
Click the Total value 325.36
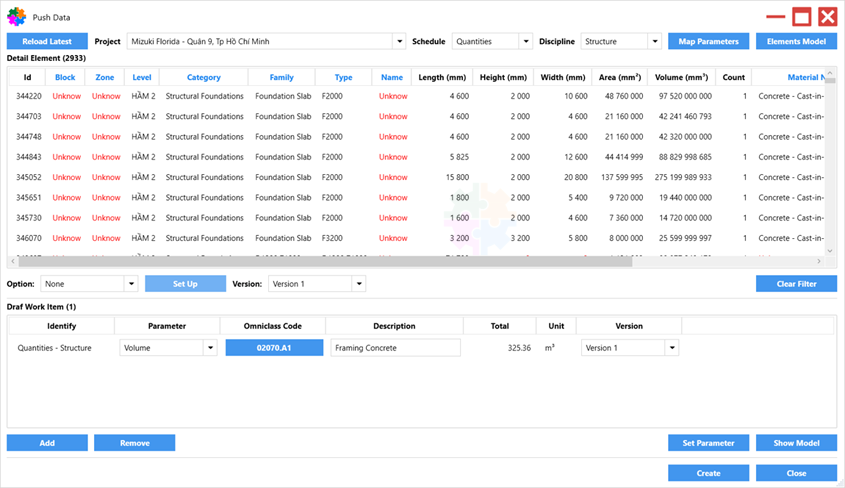click(519, 348)
